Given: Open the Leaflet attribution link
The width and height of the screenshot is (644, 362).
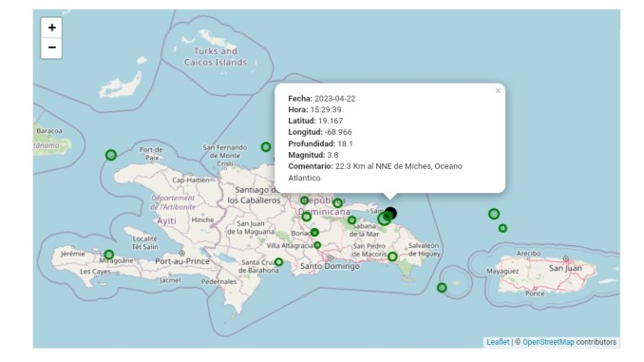Looking at the screenshot, I should pyautogui.click(x=498, y=342).
